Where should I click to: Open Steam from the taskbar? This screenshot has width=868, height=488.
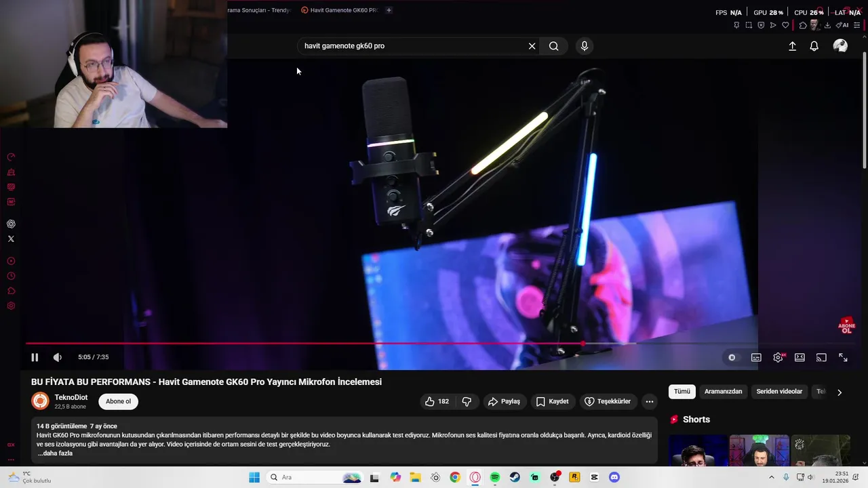pyautogui.click(x=515, y=477)
